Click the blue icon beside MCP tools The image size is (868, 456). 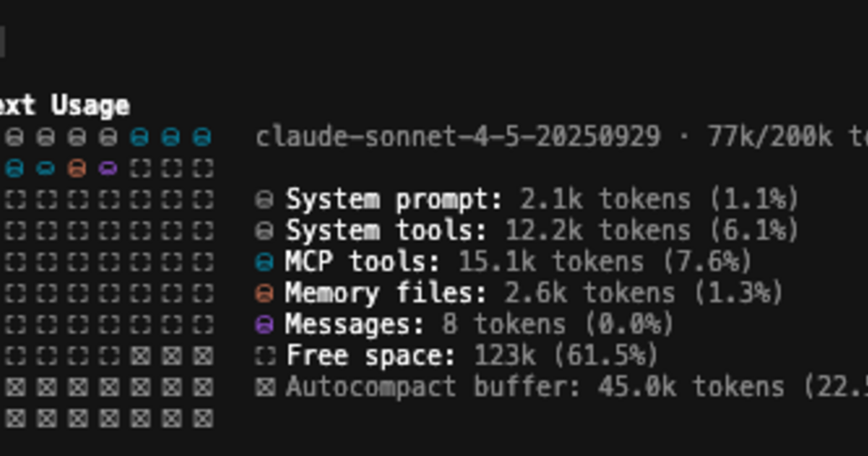(265, 262)
